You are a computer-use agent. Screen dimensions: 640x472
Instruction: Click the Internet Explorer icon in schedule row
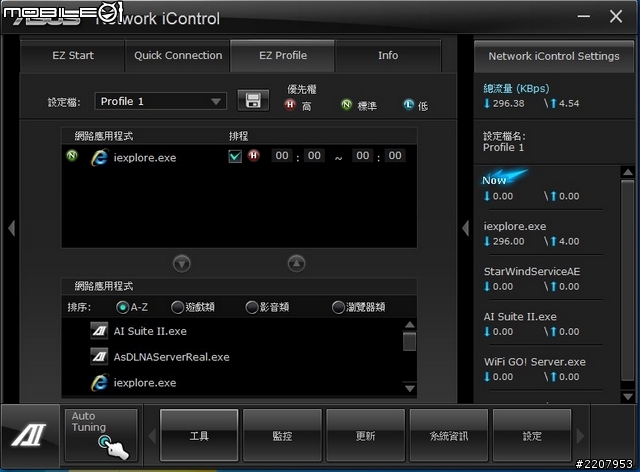[99, 157]
